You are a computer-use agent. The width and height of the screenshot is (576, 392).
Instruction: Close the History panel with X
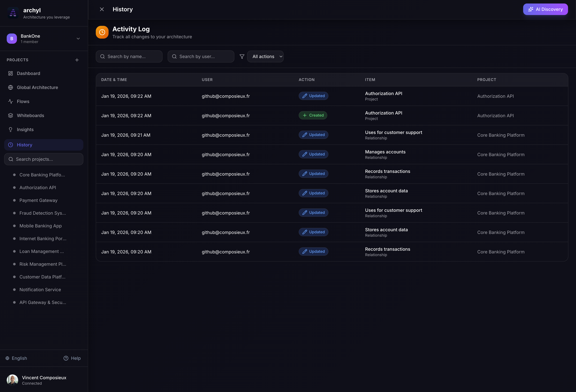(102, 9)
